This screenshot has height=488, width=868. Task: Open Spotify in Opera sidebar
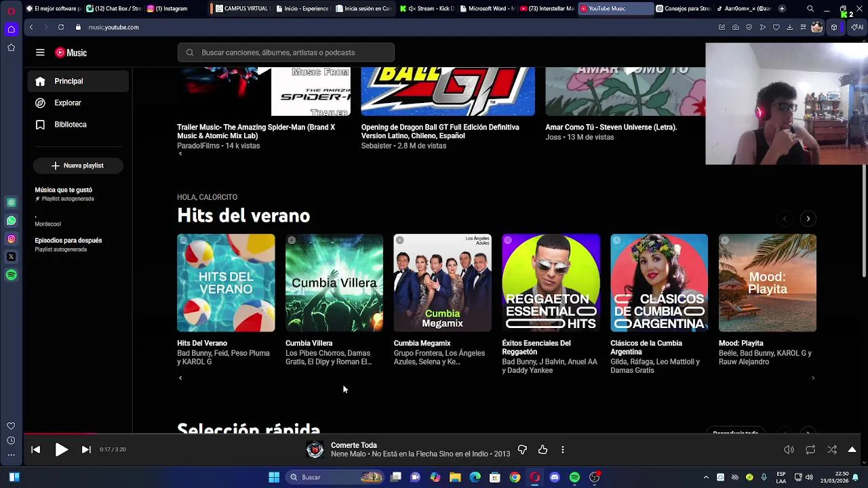11,275
